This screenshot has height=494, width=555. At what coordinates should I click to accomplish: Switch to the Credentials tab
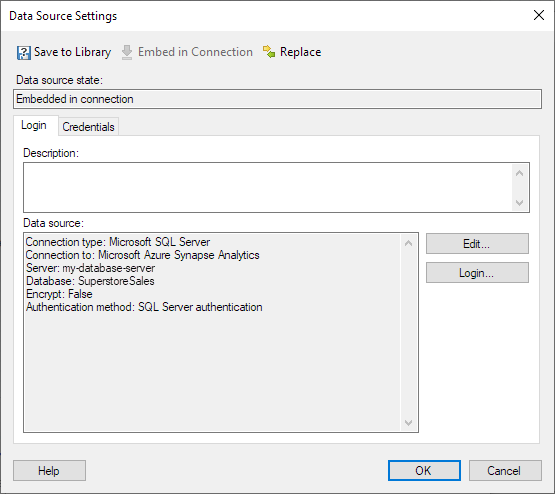88,127
